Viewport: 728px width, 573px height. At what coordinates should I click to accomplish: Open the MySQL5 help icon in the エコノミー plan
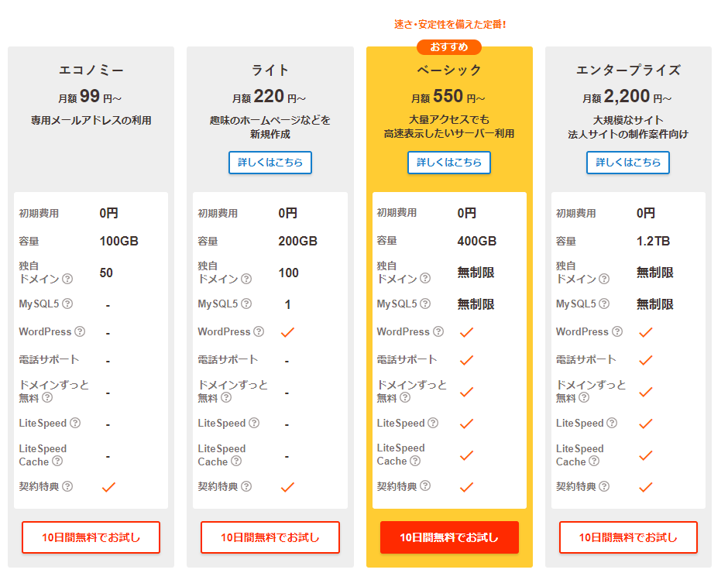pos(67,304)
